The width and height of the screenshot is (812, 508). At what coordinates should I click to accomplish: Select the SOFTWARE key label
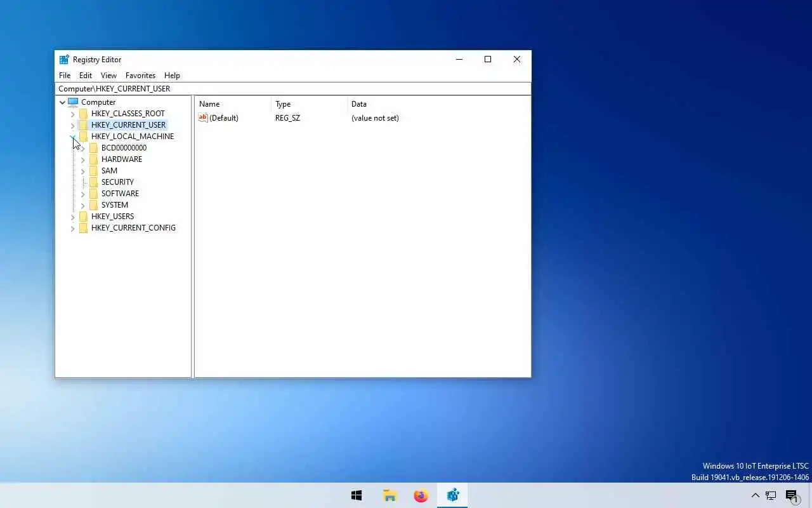[x=120, y=194]
